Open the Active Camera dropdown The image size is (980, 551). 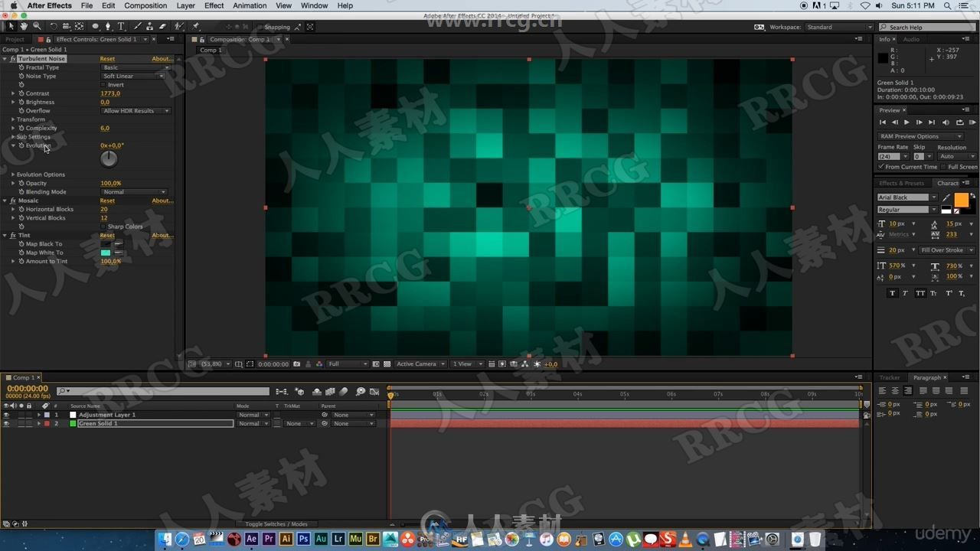[x=420, y=364]
